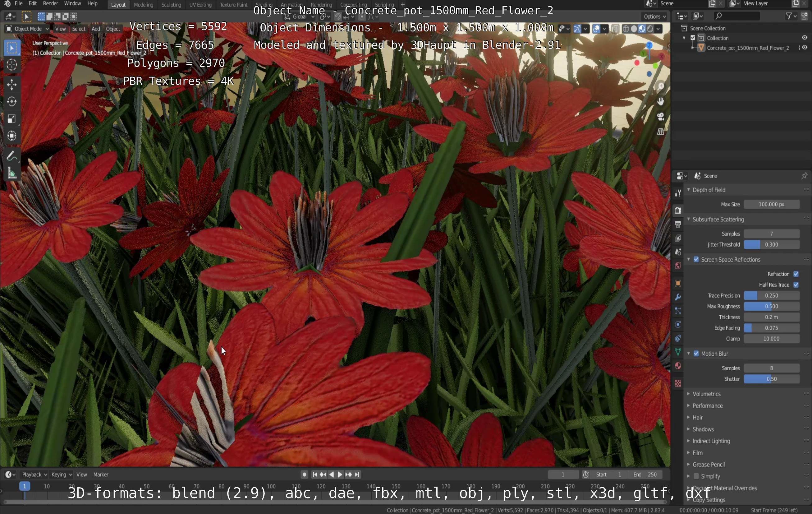Screen dimensions: 812x514
Task: Expand the Volumetrics panel
Action: coord(689,394)
